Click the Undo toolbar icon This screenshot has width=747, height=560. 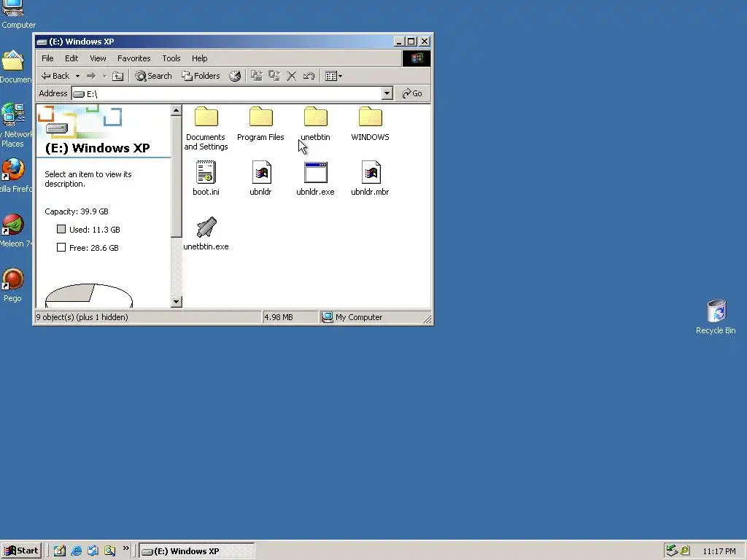click(x=309, y=76)
